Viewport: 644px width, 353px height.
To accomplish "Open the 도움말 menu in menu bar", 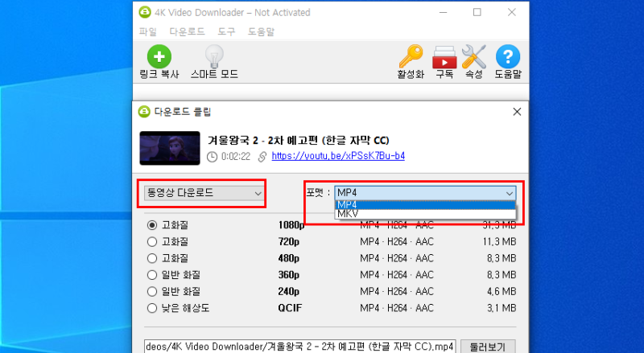I will pyautogui.click(x=261, y=31).
